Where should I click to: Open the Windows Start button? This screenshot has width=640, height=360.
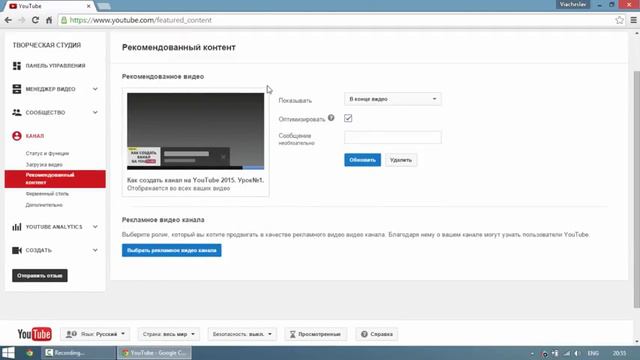click(8, 353)
